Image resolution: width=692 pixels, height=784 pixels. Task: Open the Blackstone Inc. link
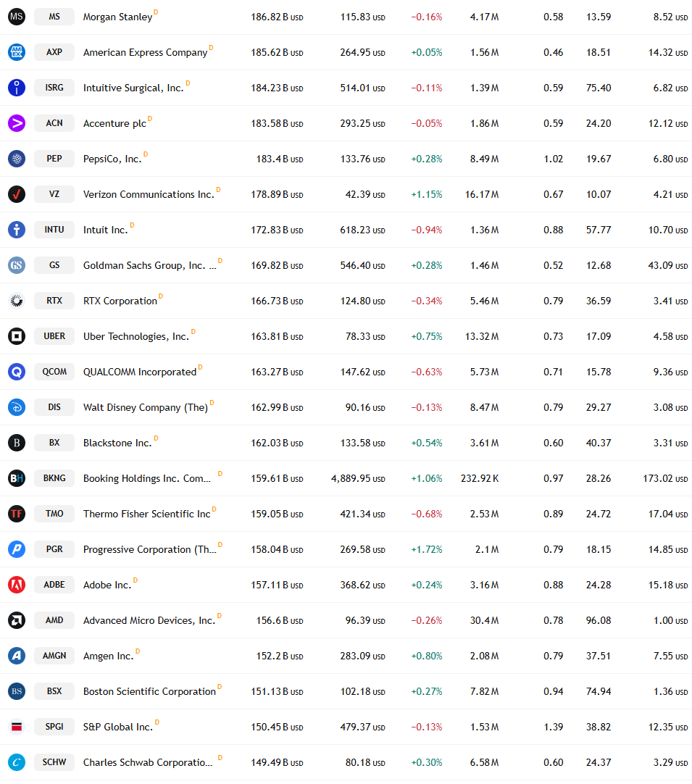(117, 443)
